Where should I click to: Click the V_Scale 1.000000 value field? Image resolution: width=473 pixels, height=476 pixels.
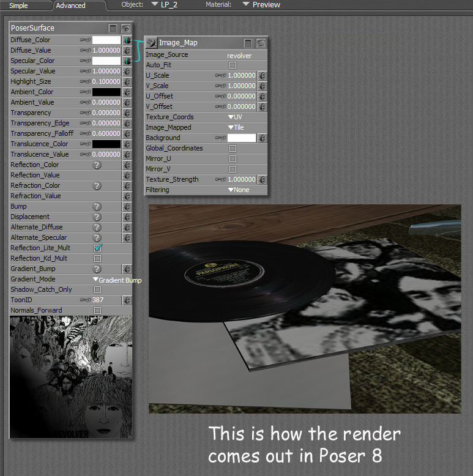(242, 86)
